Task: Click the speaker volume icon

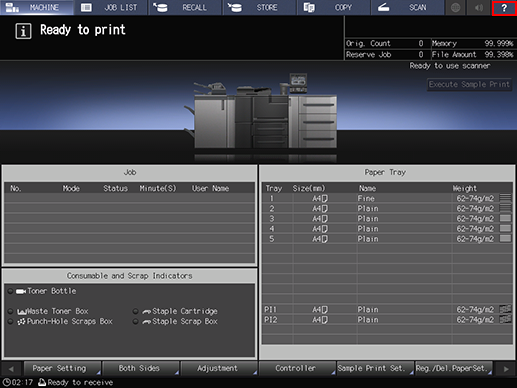Action: [x=479, y=8]
